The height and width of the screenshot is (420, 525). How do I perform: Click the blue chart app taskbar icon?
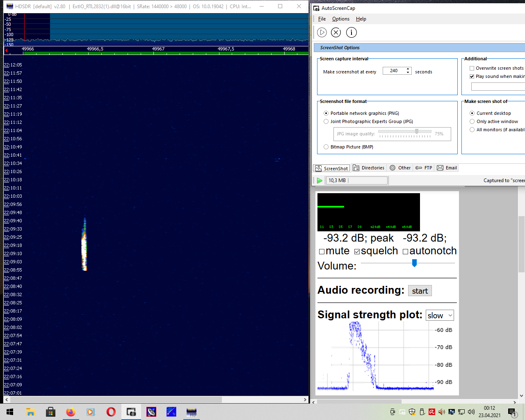171,412
